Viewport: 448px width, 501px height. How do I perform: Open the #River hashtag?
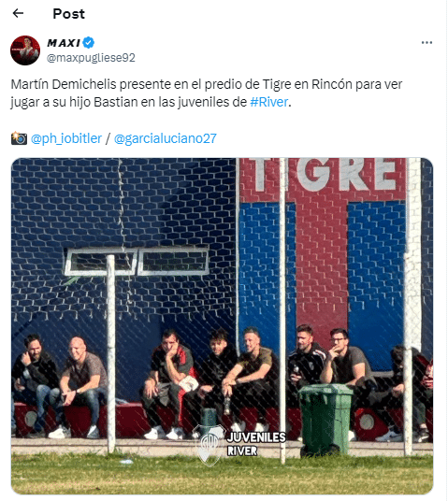[x=269, y=102]
